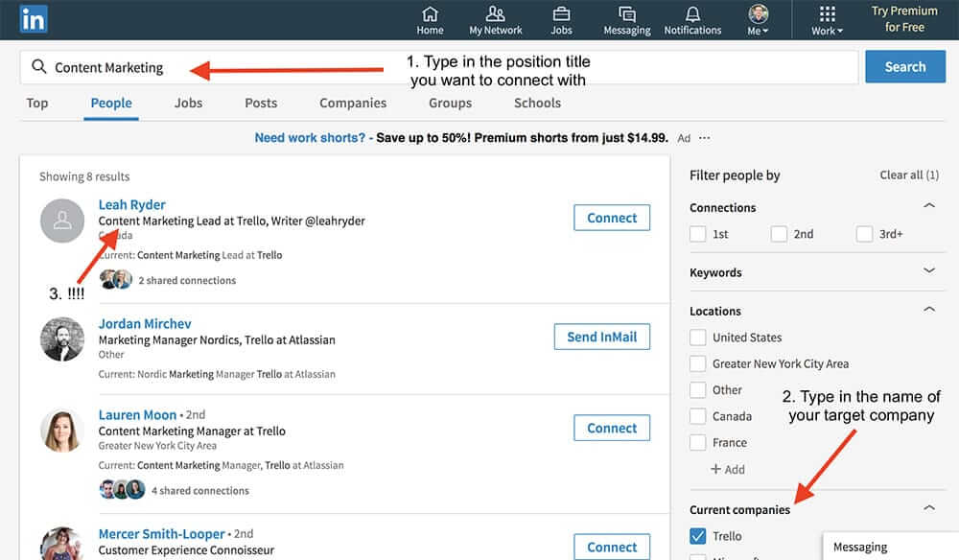
Task: Collapse the Locations filter section
Action: [928, 309]
